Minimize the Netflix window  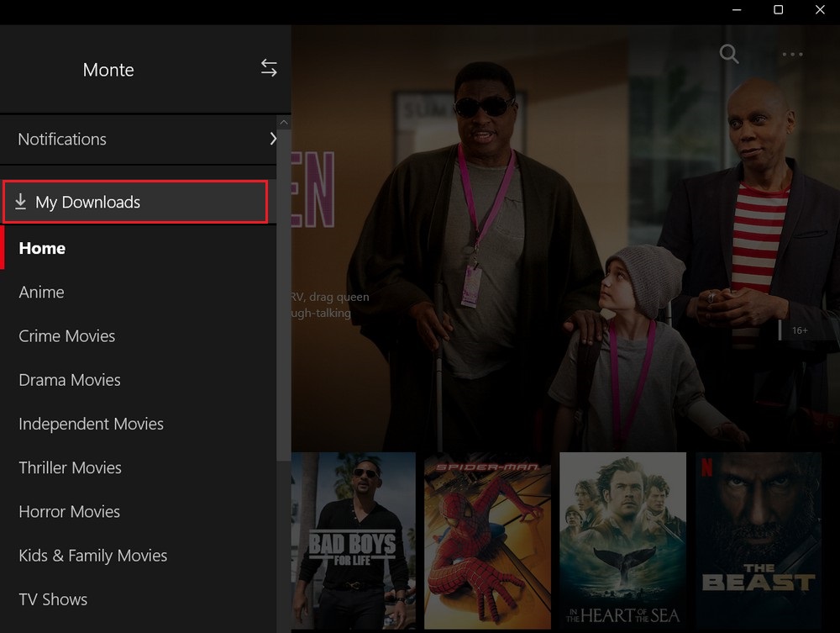[737, 9]
